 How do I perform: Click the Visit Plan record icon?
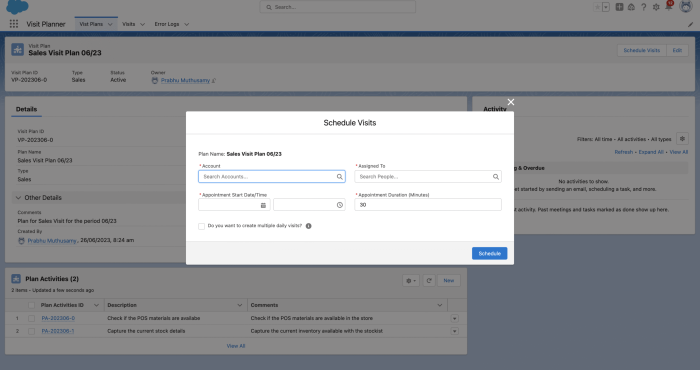tap(17, 49)
